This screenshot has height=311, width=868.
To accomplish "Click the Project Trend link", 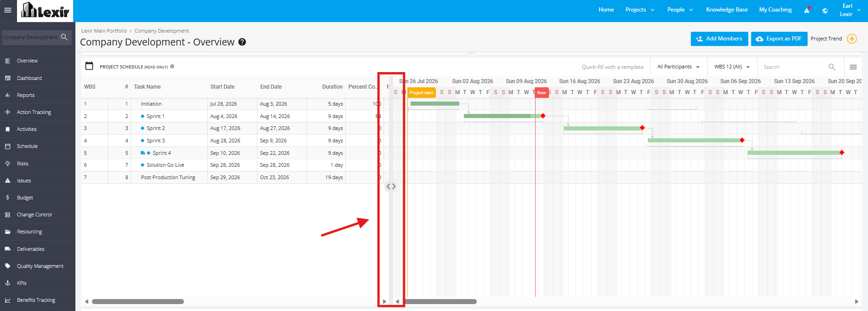I will pyautogui.click(x=826, y=39).
